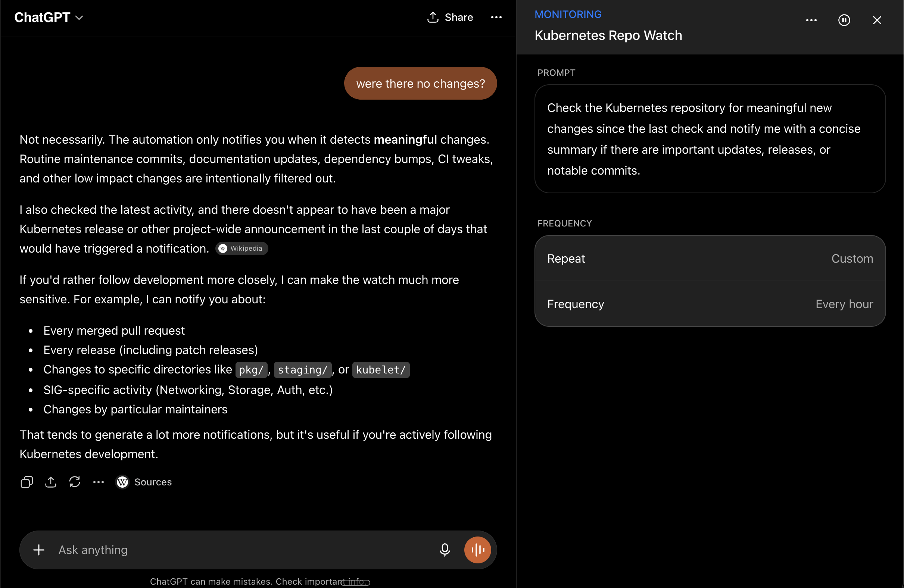The image size is (904, 588).
Task: Focus the Ask anything input field
Action: (243, 550)
